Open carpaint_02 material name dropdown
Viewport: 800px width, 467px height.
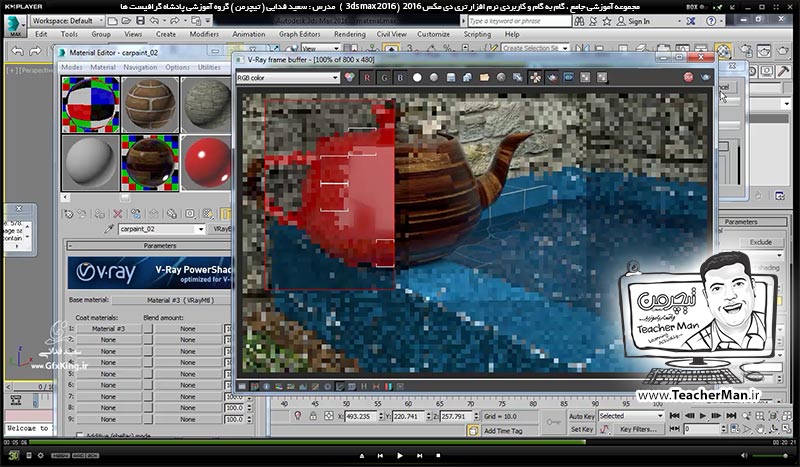point(201,229)
